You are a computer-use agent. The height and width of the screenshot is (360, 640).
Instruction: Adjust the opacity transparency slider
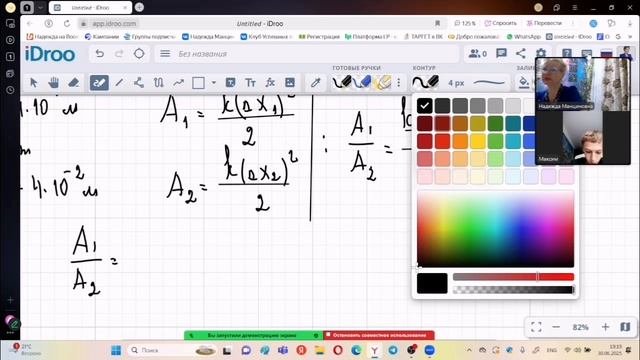click(513, 290)
